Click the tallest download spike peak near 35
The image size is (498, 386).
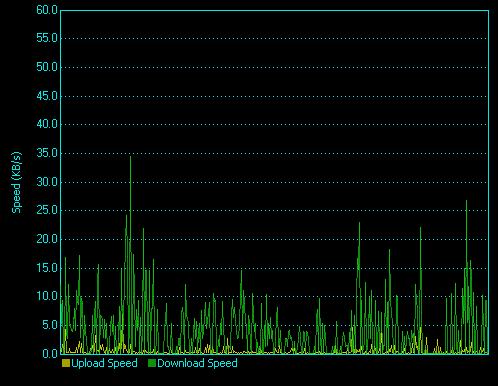click(x=130, y=157)
